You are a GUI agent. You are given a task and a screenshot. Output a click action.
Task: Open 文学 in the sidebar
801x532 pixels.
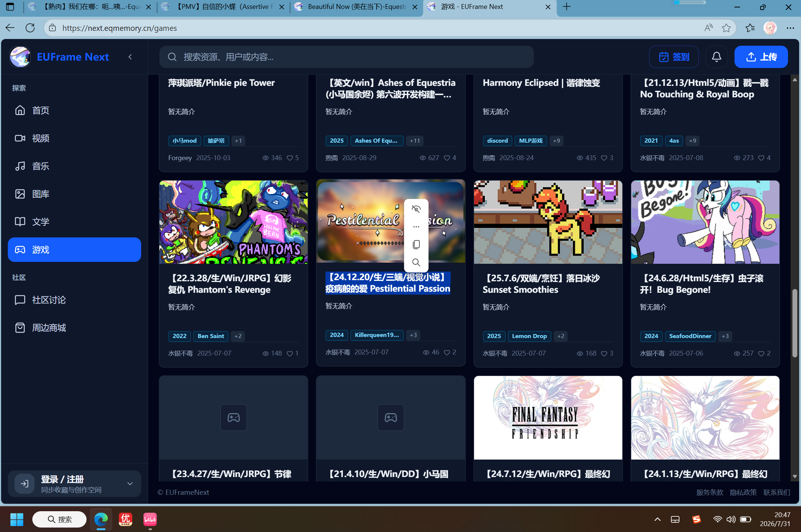(x=74, y=222)
